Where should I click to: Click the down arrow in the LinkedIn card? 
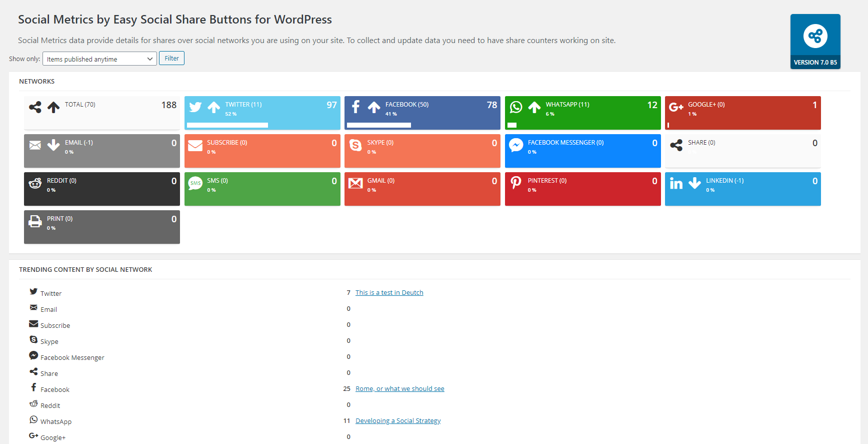[x=694, y=183]
